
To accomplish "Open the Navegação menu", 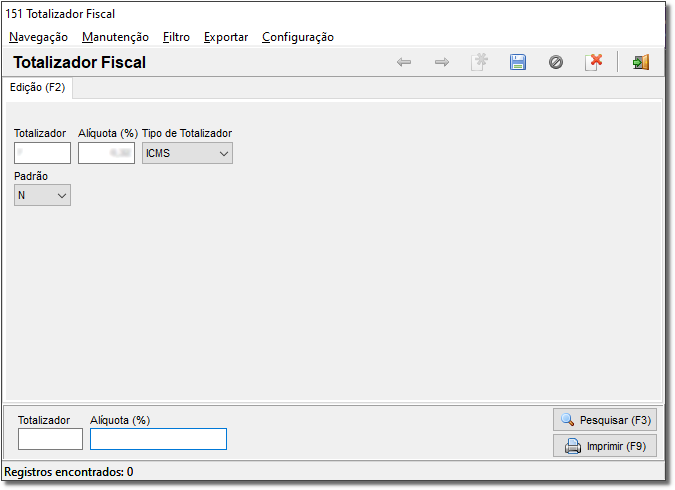I will click(38, 37).
